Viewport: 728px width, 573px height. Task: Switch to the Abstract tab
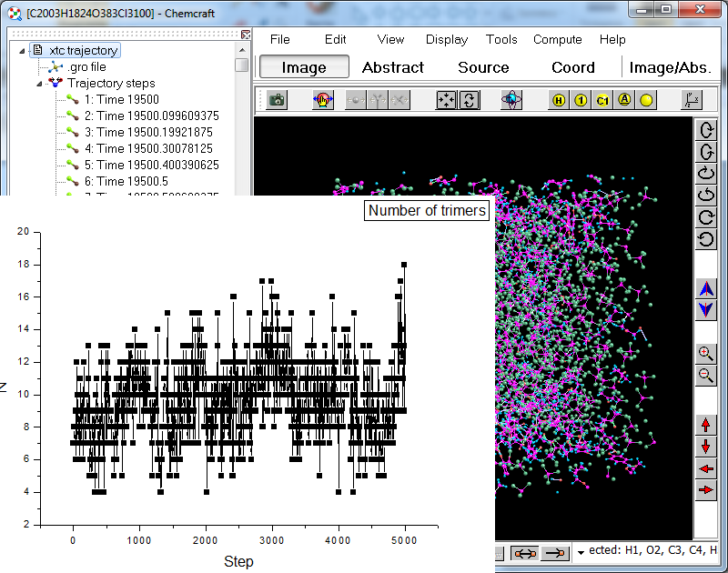point(393,67)
